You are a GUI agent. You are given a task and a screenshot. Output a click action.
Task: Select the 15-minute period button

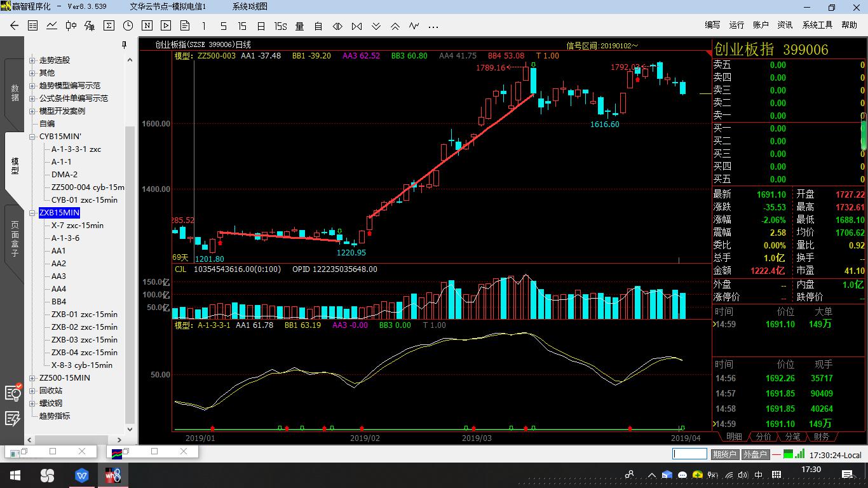[242, 26]
